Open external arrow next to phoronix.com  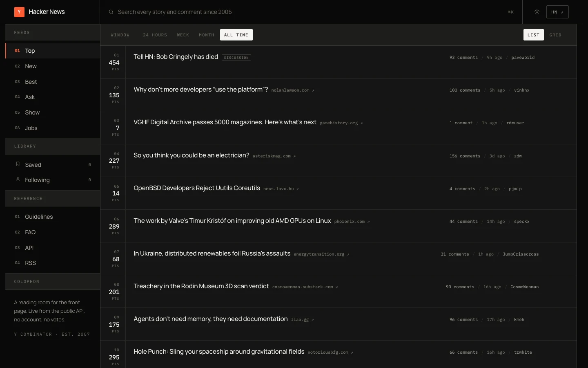(368, 222)
